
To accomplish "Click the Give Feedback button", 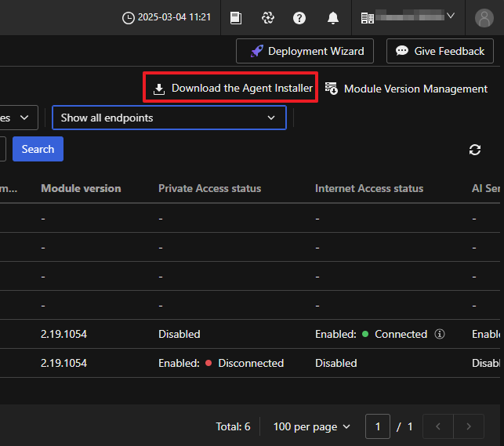I will 440,51.
